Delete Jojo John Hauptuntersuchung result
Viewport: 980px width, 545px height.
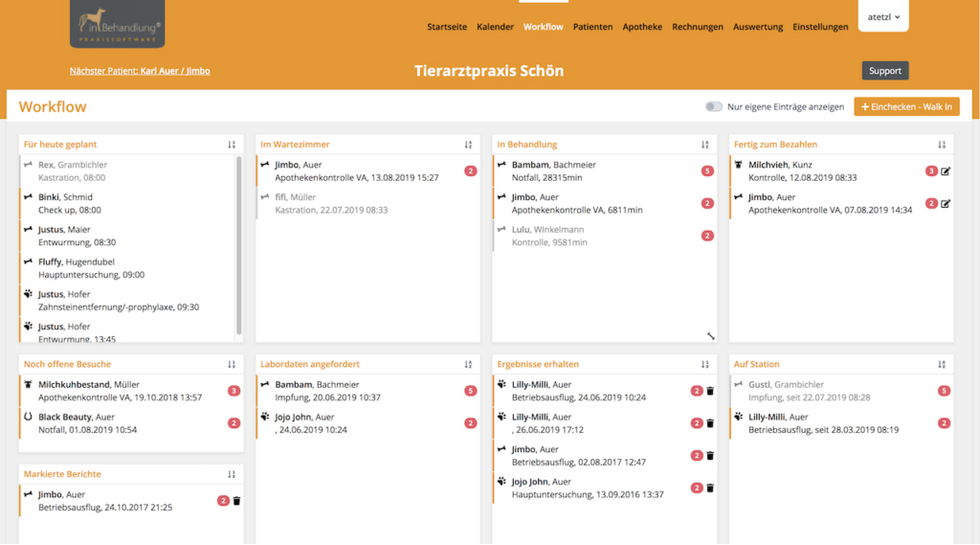coord(710,488)
